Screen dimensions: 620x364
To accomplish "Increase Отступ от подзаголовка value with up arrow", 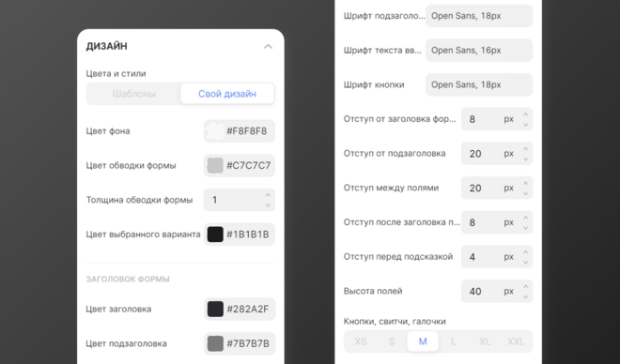I will [x=525, y=149].
